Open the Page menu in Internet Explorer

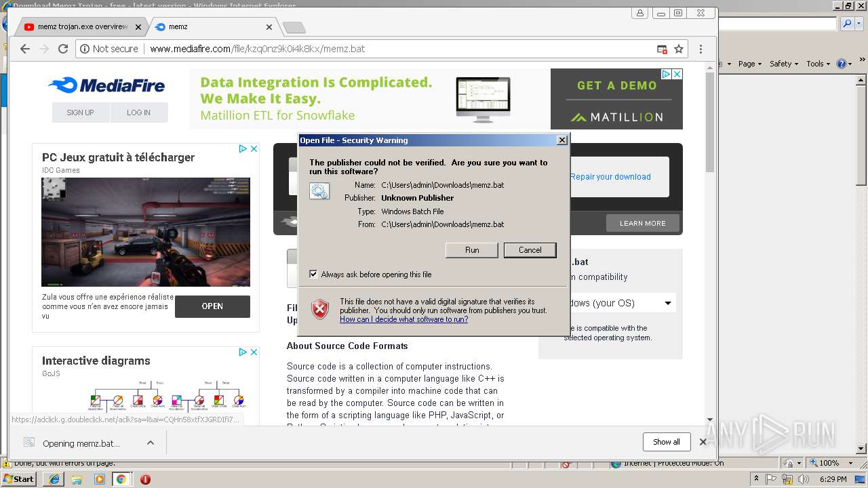tap(749, 64)
